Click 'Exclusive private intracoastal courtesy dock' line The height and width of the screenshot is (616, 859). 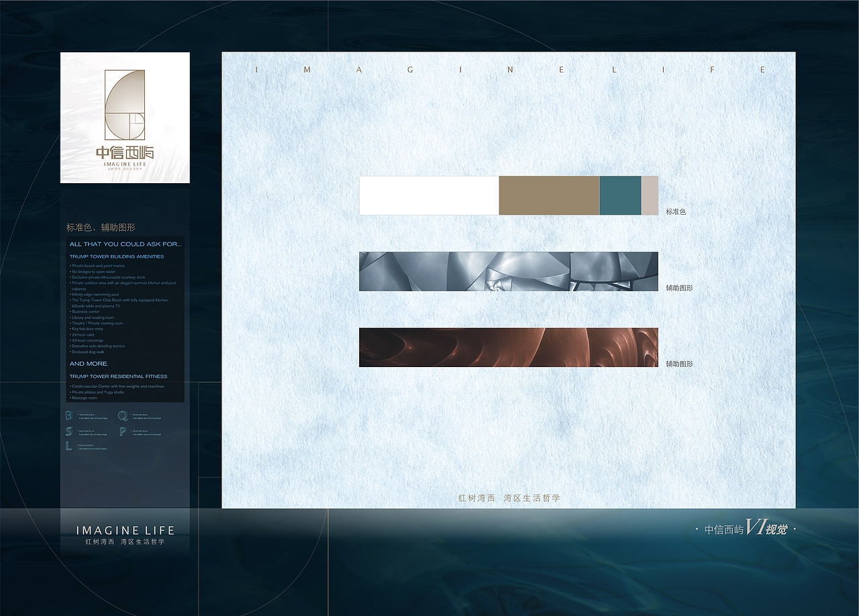[107, 277]
